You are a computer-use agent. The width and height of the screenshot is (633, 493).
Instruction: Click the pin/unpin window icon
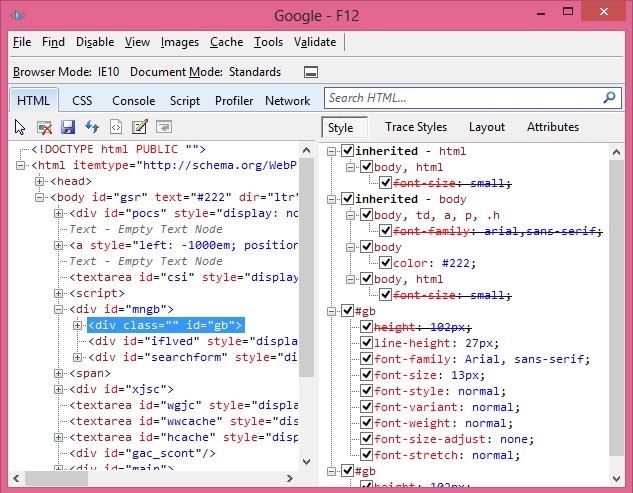click(311, 72)
